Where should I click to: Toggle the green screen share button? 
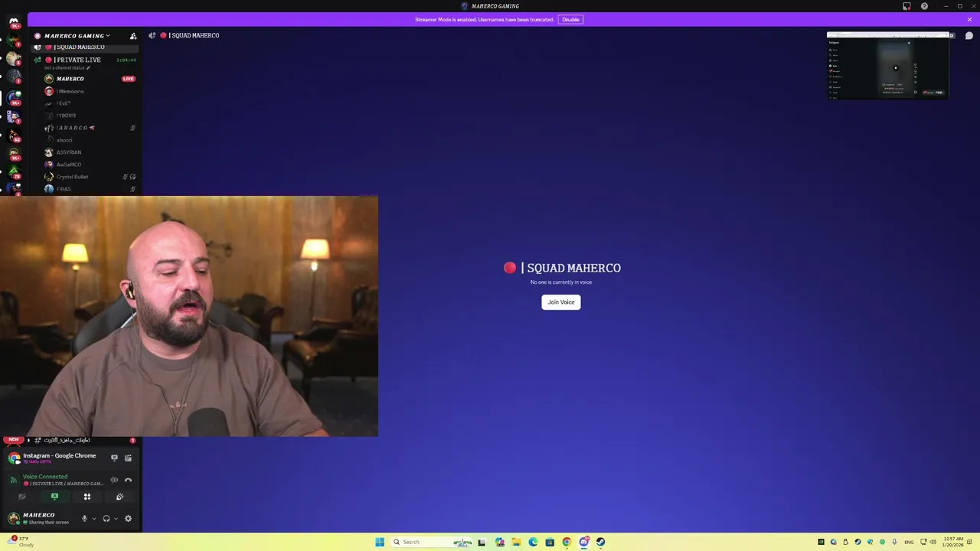tap(54, 497)
